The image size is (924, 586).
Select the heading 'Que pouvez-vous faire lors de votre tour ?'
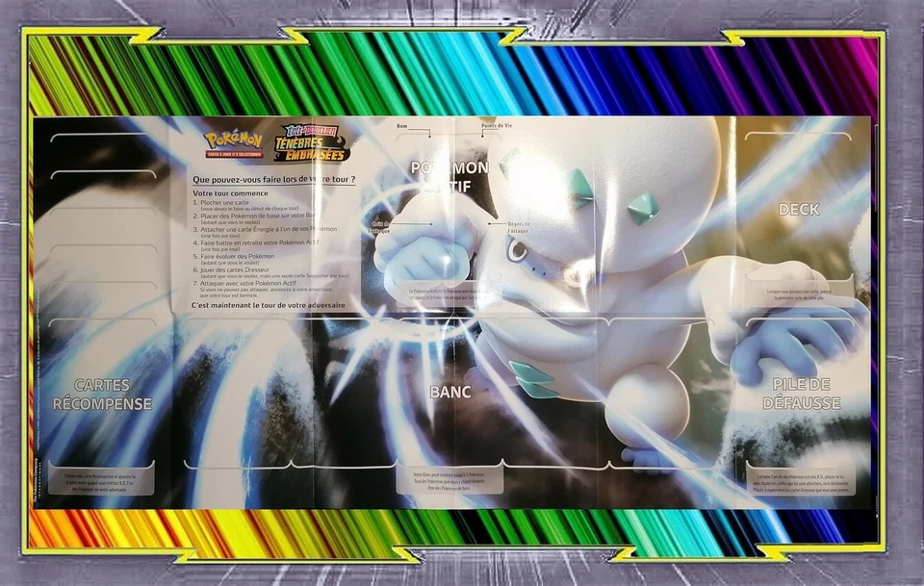[274, 179]
